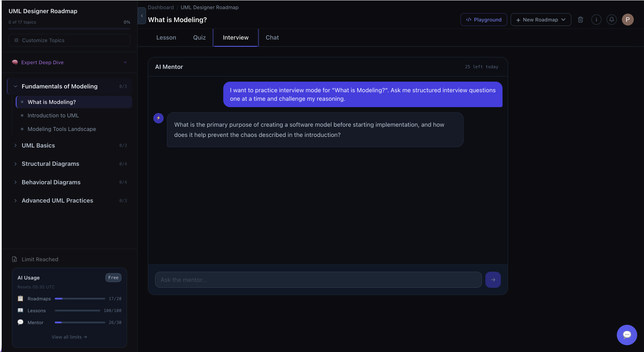The image size is (644, 352).
Task: Click the Resets 05:30 UTC text
Action: pos(36,287)
